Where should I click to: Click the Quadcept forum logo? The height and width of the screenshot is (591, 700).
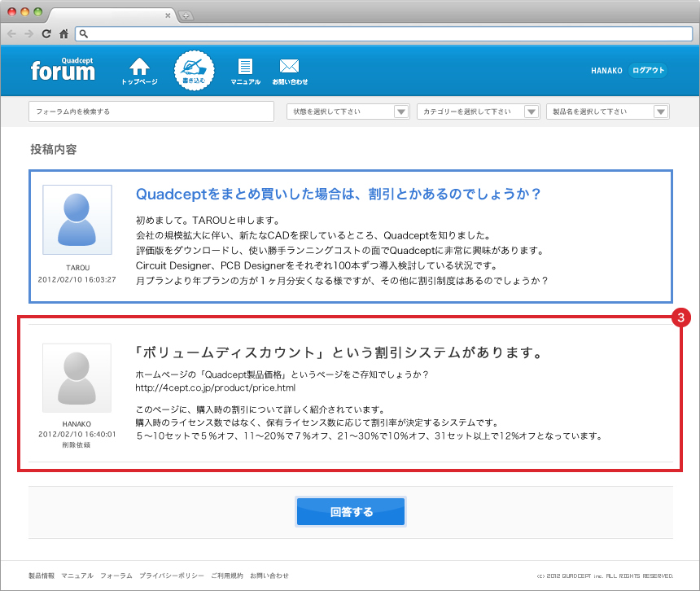[x=63, y=70]
